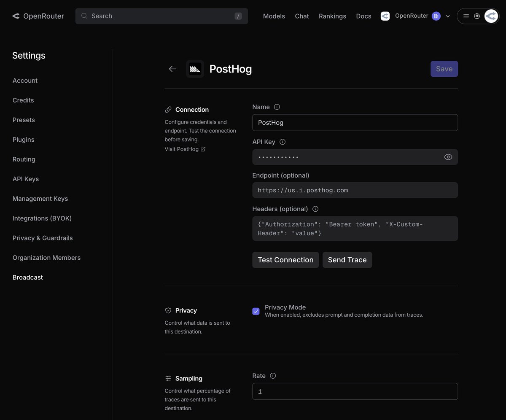This screenshot has height=420, width=506.
Task: Click the PostHog logo icon
Action: [195, 69]
